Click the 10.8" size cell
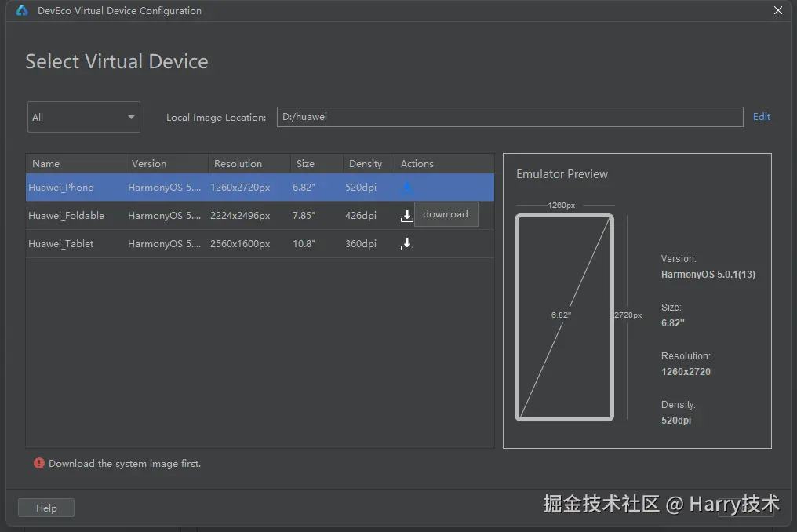 (304, 243)
